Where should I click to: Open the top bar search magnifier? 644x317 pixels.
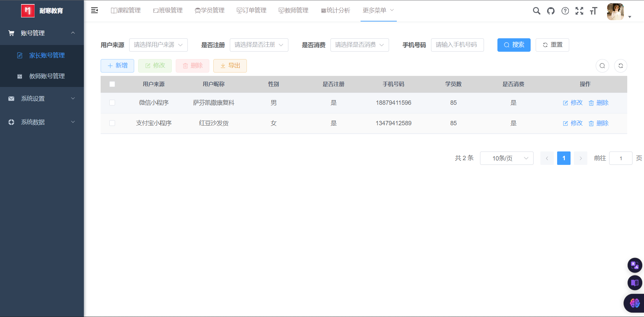(537, 11)
